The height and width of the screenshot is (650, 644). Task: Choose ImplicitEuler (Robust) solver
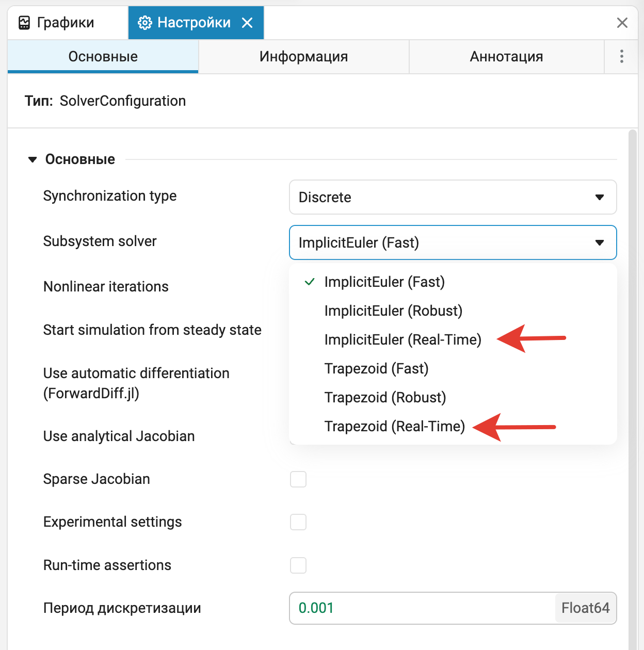(393, 311)
